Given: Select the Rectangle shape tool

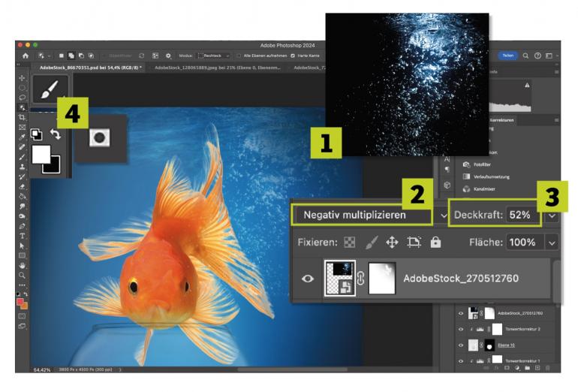Looking at the screenshot, I should pos(22,255).
